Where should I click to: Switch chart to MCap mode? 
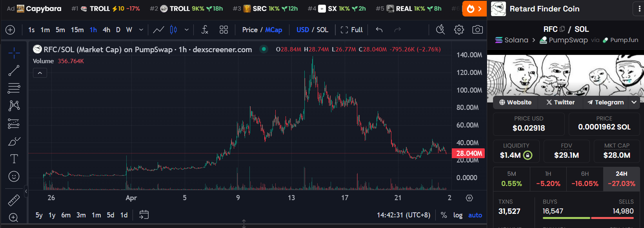pos(273,30)
